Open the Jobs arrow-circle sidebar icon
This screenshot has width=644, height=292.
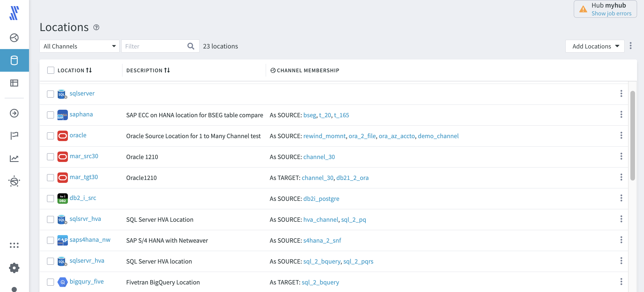coord(14,113)
